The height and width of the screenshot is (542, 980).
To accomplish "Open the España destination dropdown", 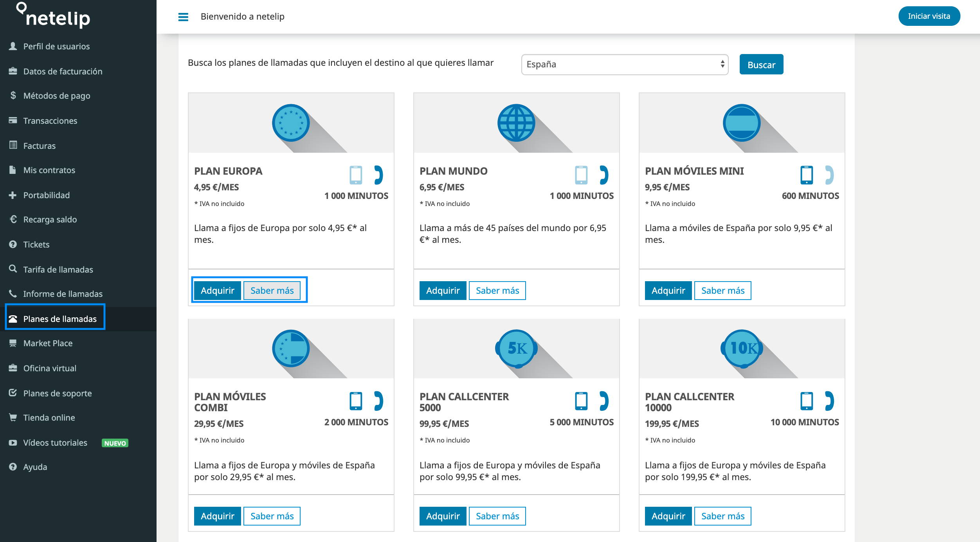I will tap(625, 65).
